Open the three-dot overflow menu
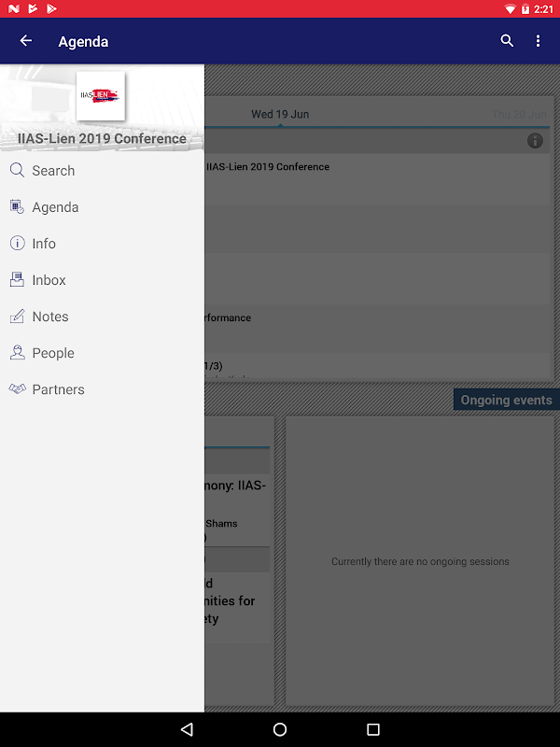Viewport: 560px width, 747px height. pos(539,41)
